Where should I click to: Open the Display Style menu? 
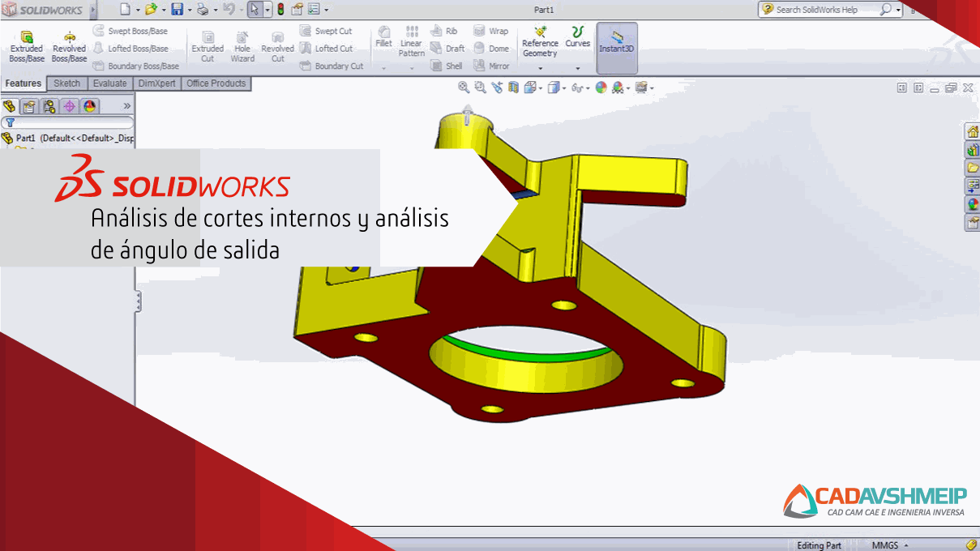click(x=556, y=88)
